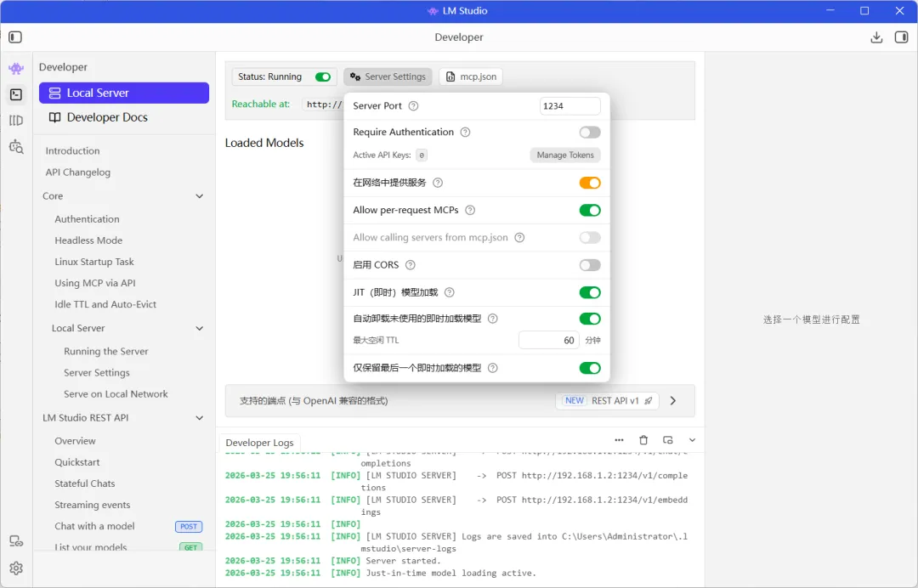Open Chat with a model POST page
This screenshot has width=918, height=588.
(128, 527)
